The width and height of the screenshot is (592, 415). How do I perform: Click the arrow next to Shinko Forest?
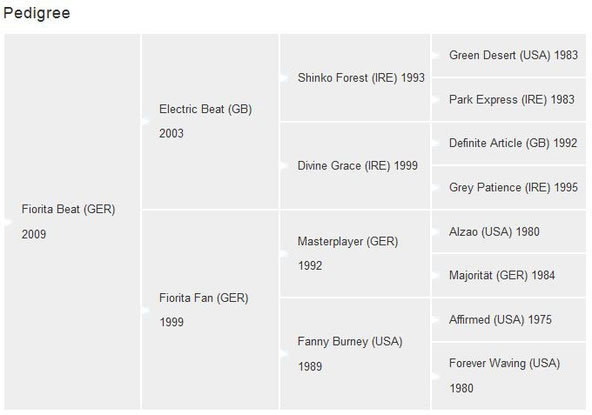point(284,78)
